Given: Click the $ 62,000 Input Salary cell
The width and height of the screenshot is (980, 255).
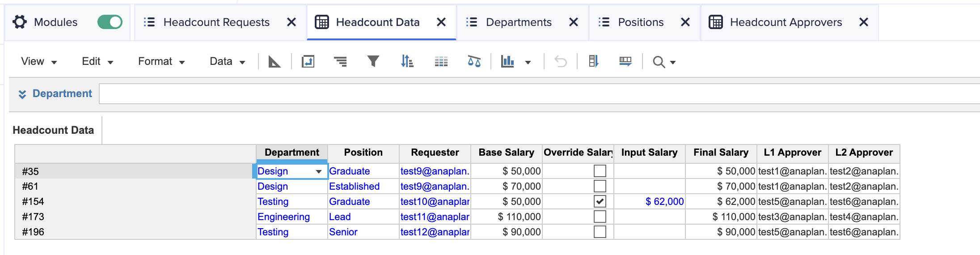Looking at the screenshot, I should (650, 201).
